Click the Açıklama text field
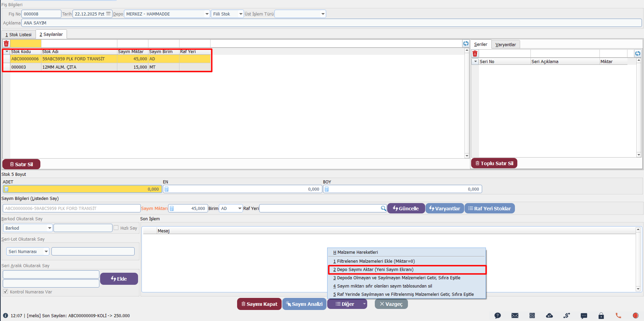 coord(331,23)
